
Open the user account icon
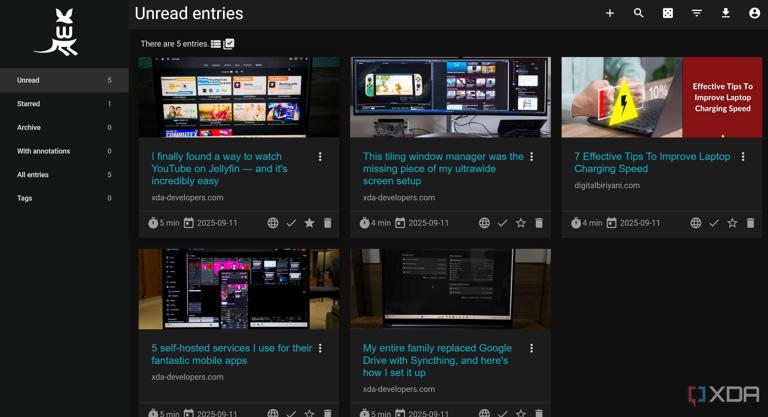pyautogui.click(x=754, y=13)
